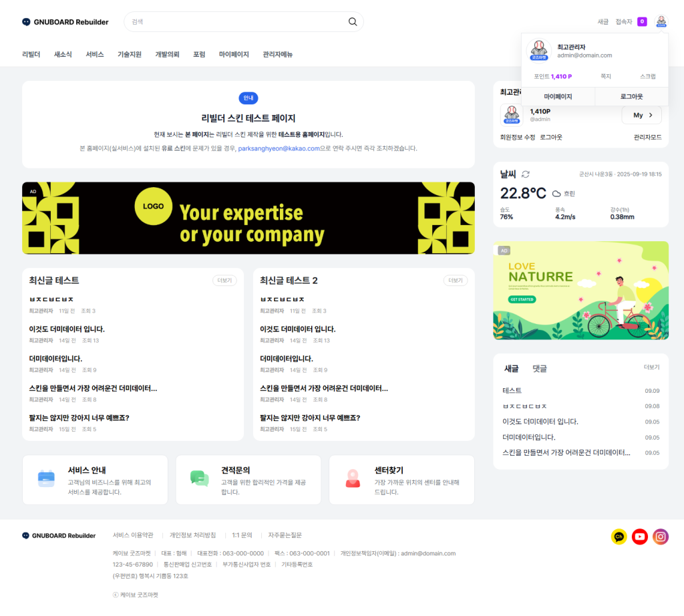
Task: Open 스킨을 만들면서 post in 최신글 테스트 2
Action: [x=324, y=388]
